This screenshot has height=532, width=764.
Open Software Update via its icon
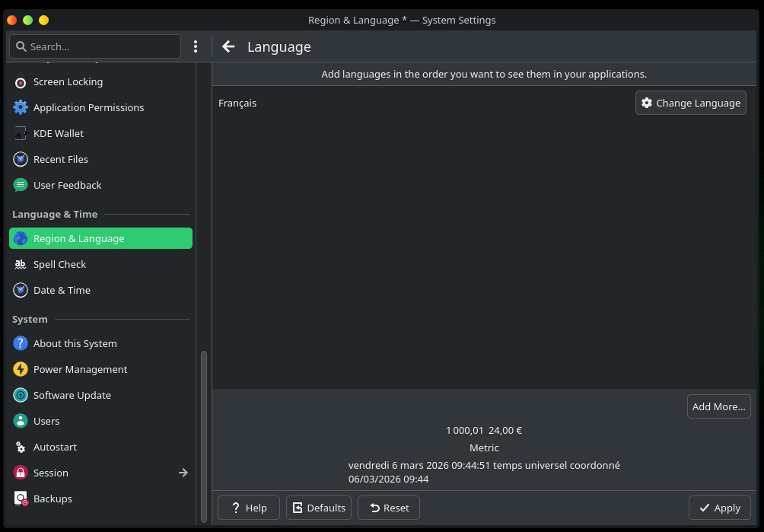pyautogui.click(x=21, y=396)
